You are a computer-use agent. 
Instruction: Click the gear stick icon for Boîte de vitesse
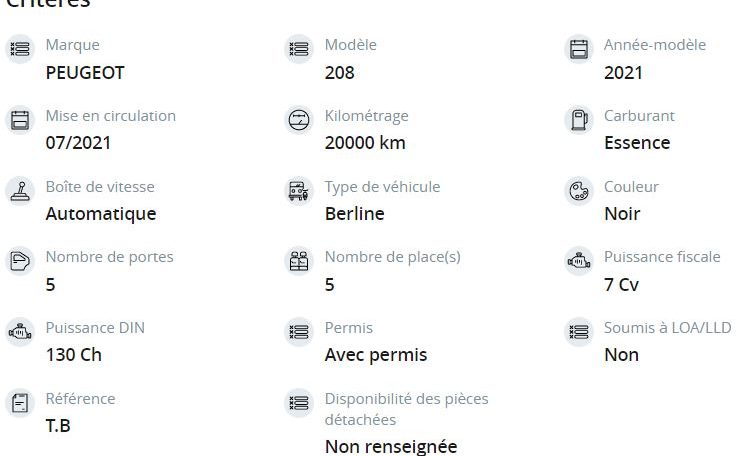click(20, 191)
